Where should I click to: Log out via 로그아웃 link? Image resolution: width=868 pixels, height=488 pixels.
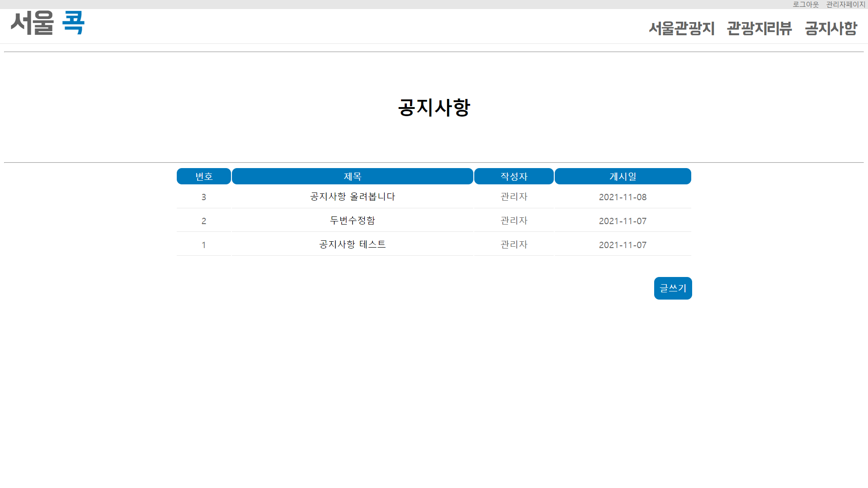point(806,5)
